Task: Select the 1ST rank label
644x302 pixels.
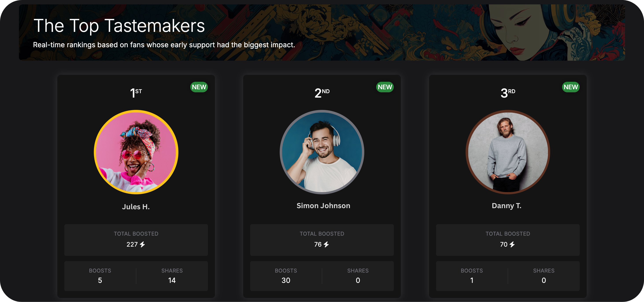Action: pos(136,93)
